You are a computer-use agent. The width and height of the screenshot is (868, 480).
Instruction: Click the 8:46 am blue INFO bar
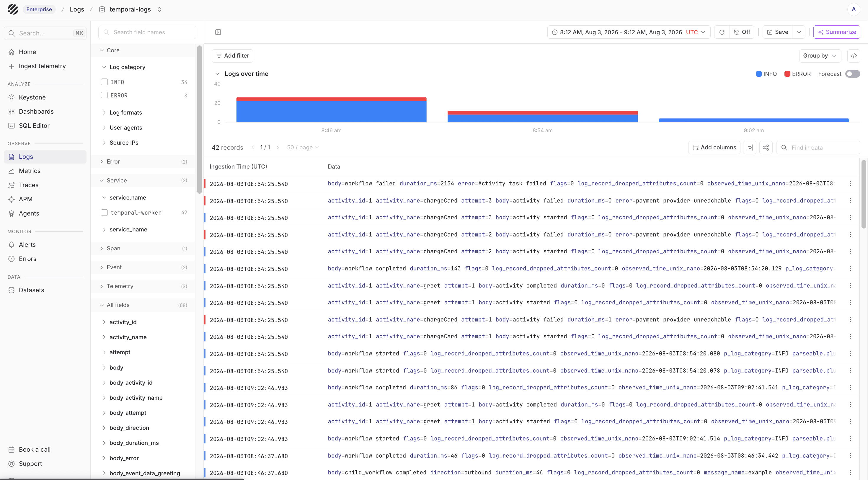[331, 112]
